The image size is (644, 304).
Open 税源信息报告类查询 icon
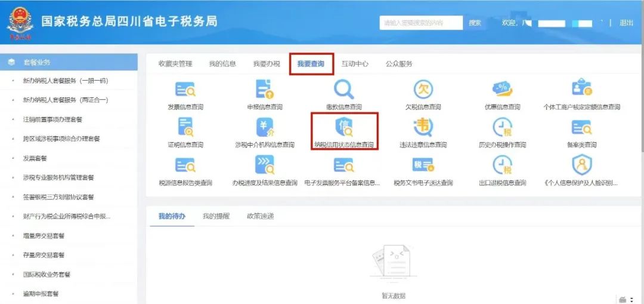click(185, 165)
